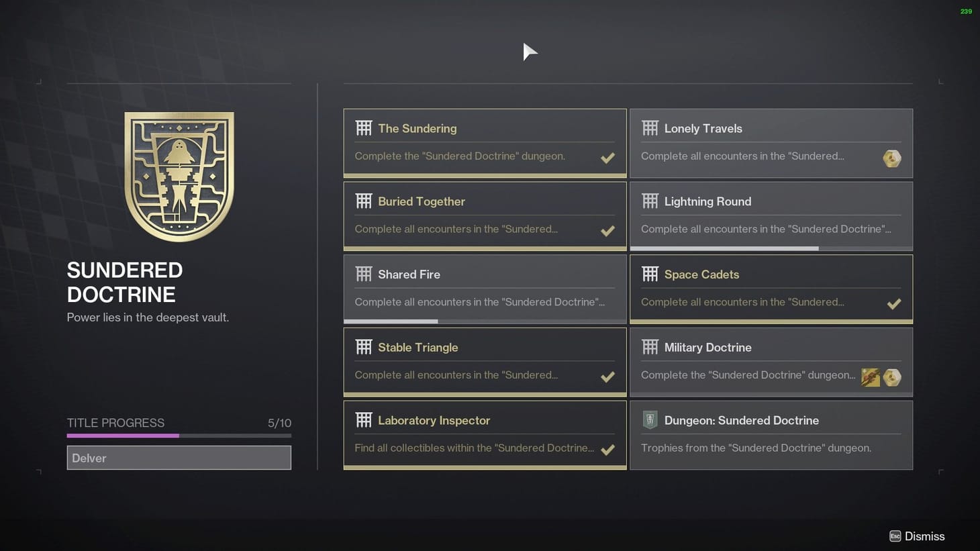Click the title progress bar showing 5/10

(x=179, y=435)
